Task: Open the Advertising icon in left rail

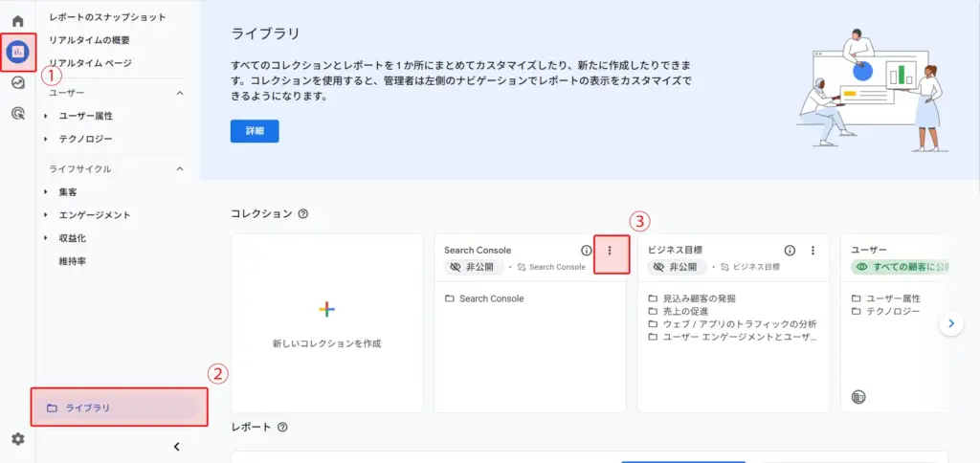Action: [17, 114]
